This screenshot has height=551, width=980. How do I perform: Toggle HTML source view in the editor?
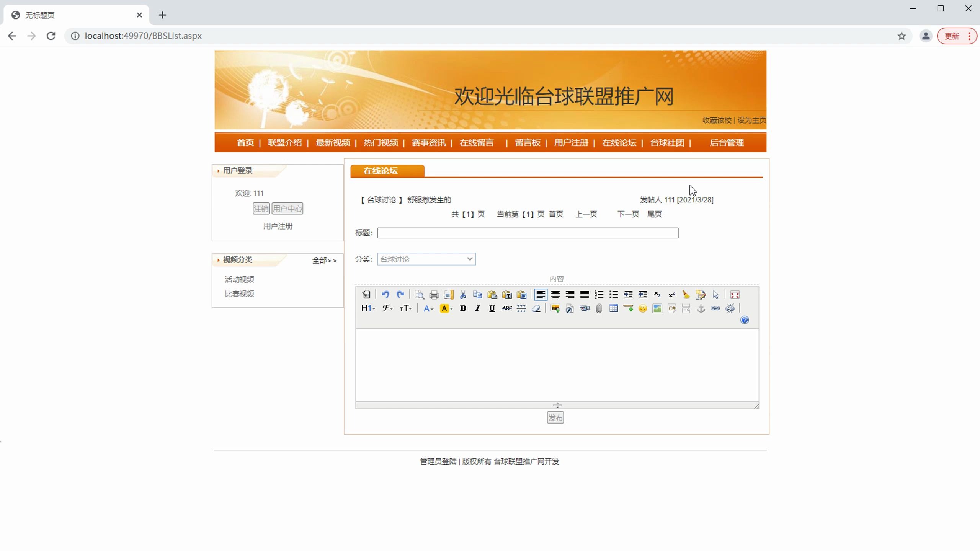tap(366, 294)
